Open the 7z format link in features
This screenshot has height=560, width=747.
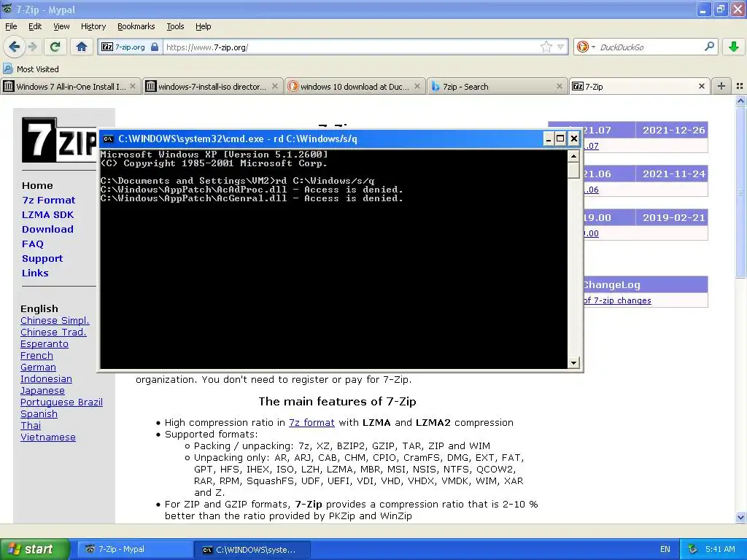click(x=311, y=422)
